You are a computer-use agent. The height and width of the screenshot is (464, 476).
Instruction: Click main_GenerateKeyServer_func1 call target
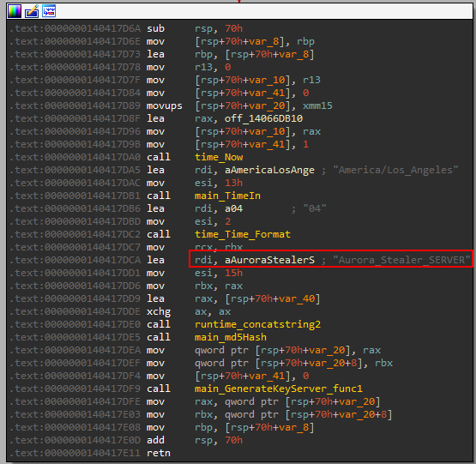click(279, 389)
